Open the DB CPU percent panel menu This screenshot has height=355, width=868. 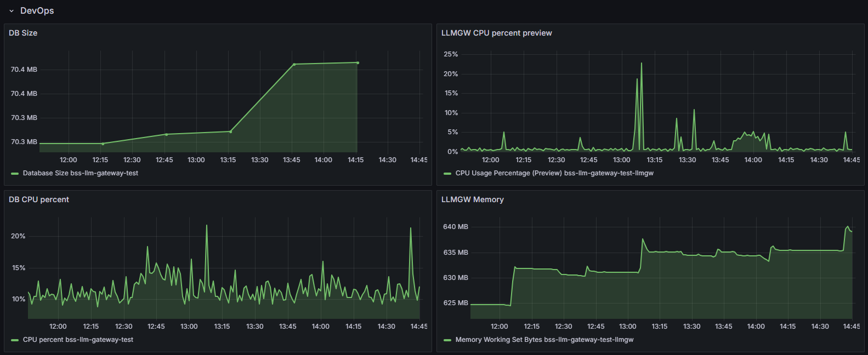39,199
